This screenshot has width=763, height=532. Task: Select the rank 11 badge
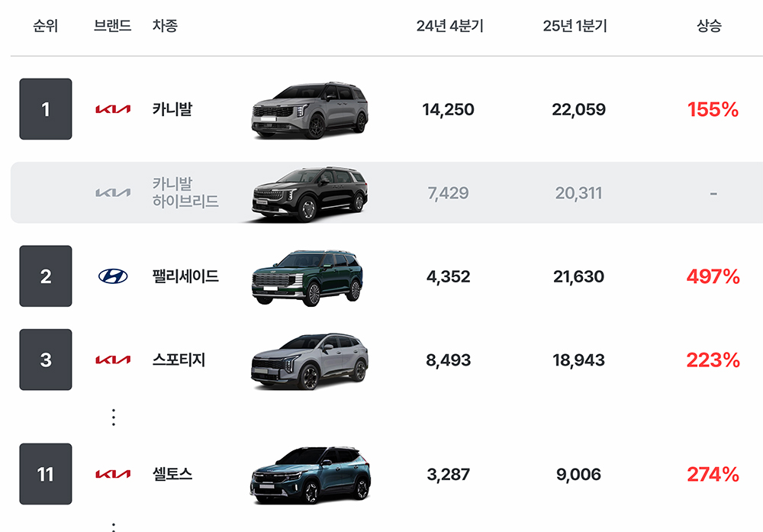click(46, 474)
